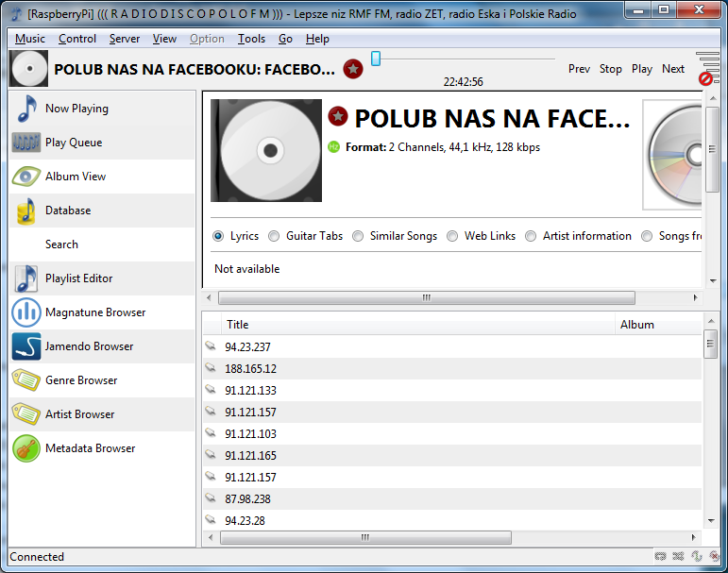The width and height of the screenshot is (728, 573).
Task: Click the Play playback button
Action: tap(642, 69)
